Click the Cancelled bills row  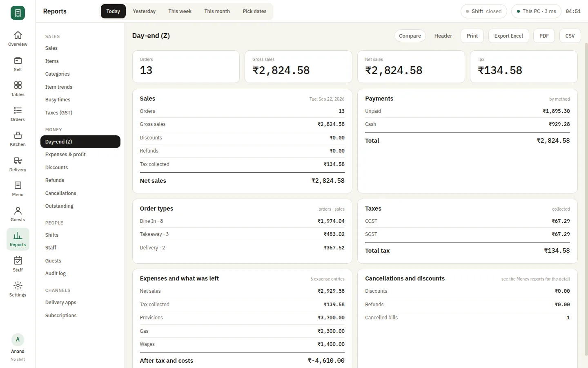pos(468,318)
